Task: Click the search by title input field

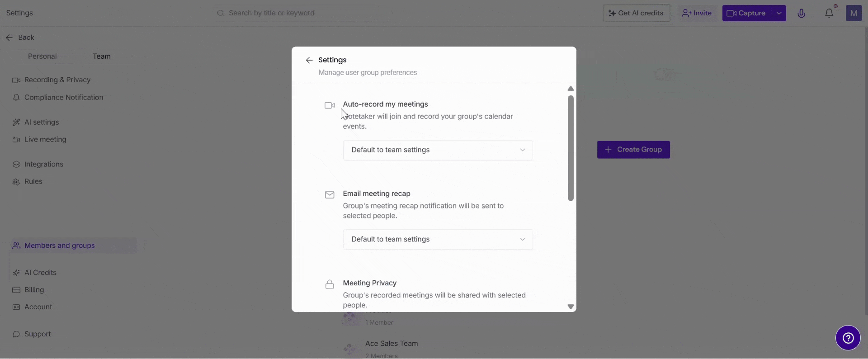Action: [x=298, y=13]
